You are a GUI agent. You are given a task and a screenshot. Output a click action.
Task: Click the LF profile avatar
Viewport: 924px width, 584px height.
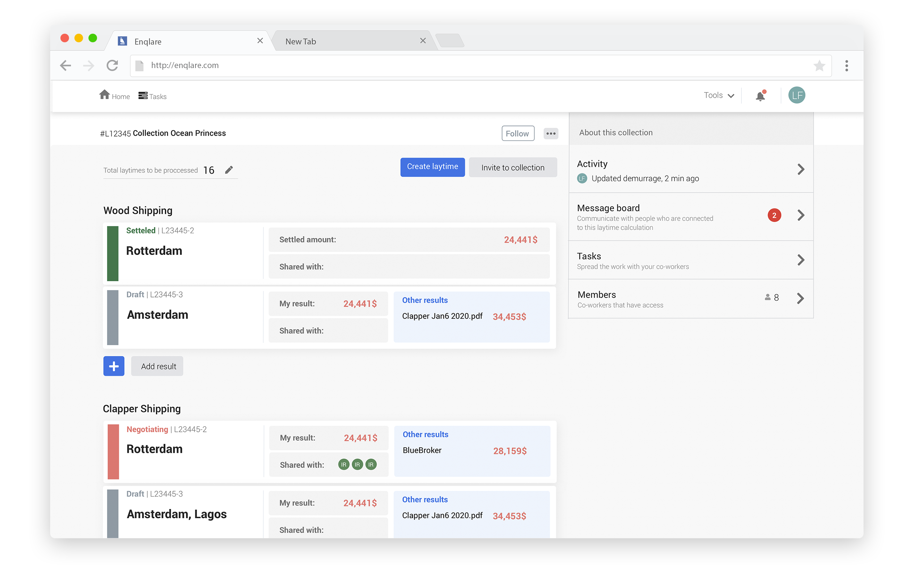click(x=797, y=95)
